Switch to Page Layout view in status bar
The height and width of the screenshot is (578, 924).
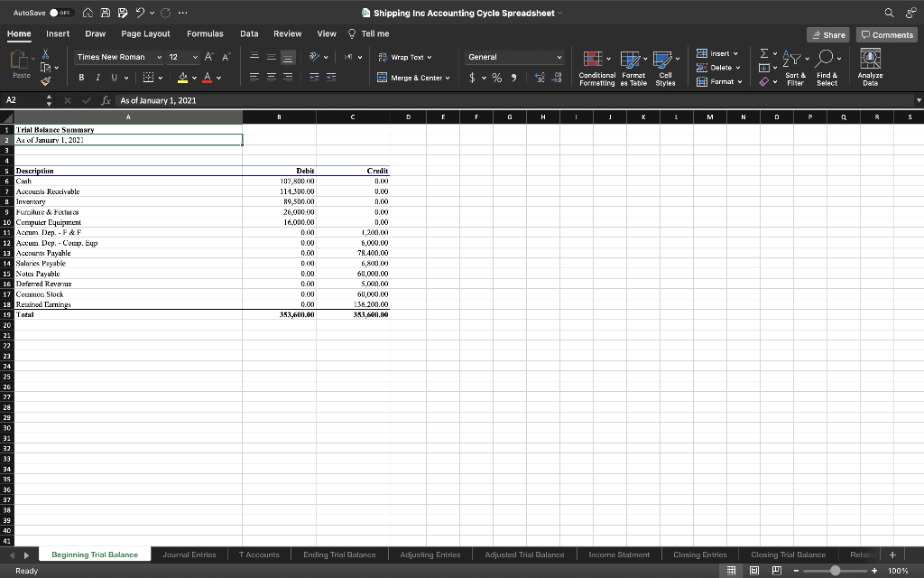click(754, 571)
